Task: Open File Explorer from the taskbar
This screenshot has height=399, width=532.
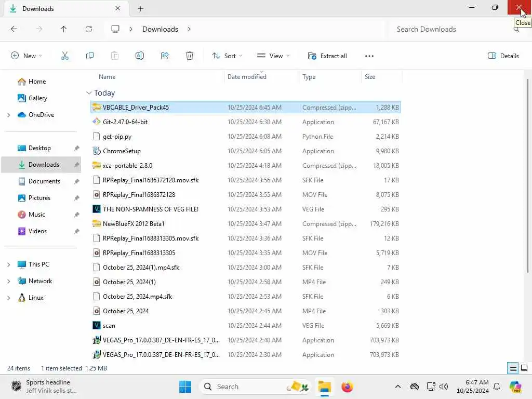Action: (324, 387)
